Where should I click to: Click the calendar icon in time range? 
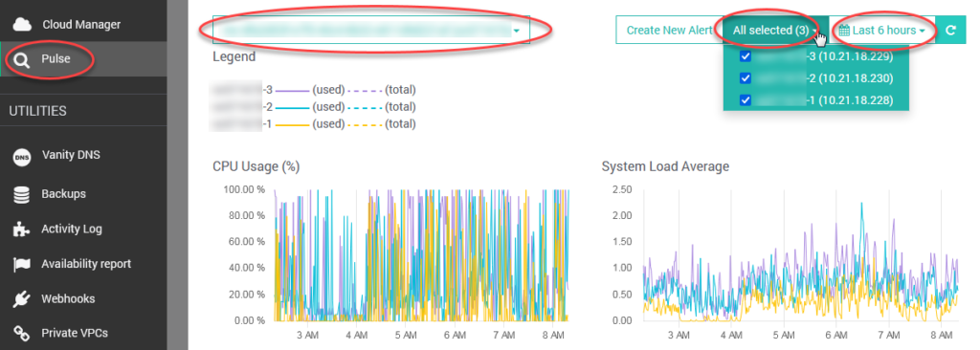click(x=844, y=30)
